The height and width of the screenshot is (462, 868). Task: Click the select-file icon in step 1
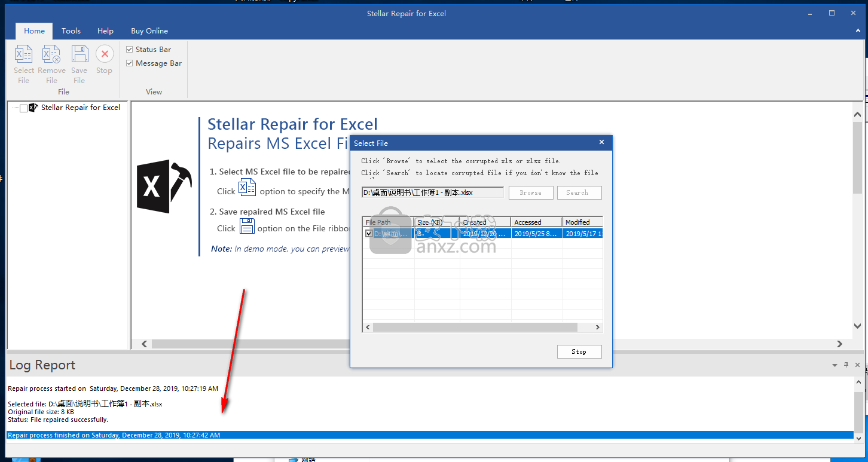247,187
